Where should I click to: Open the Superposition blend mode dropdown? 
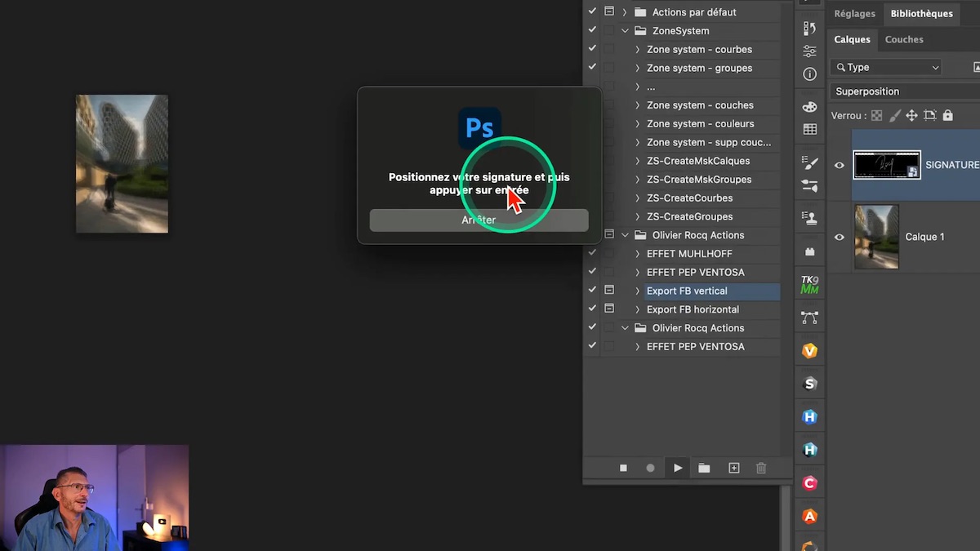[x=905, y=91]
